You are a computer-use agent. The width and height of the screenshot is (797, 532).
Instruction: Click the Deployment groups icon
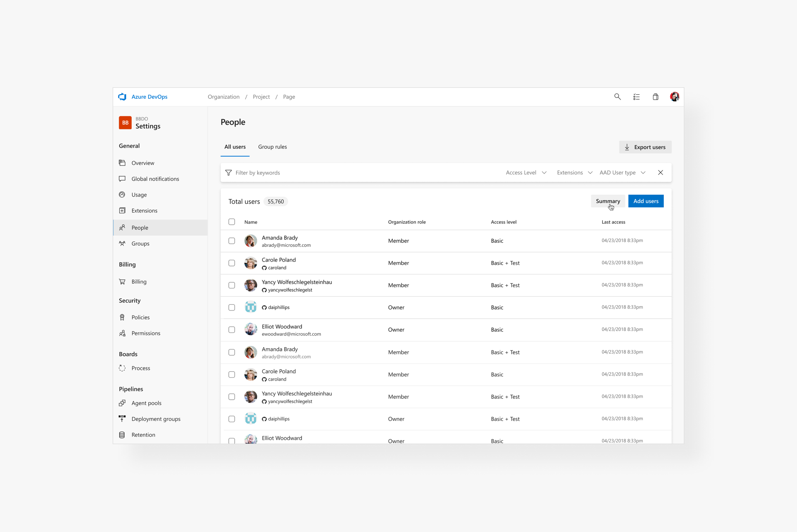tap(122, 419)
